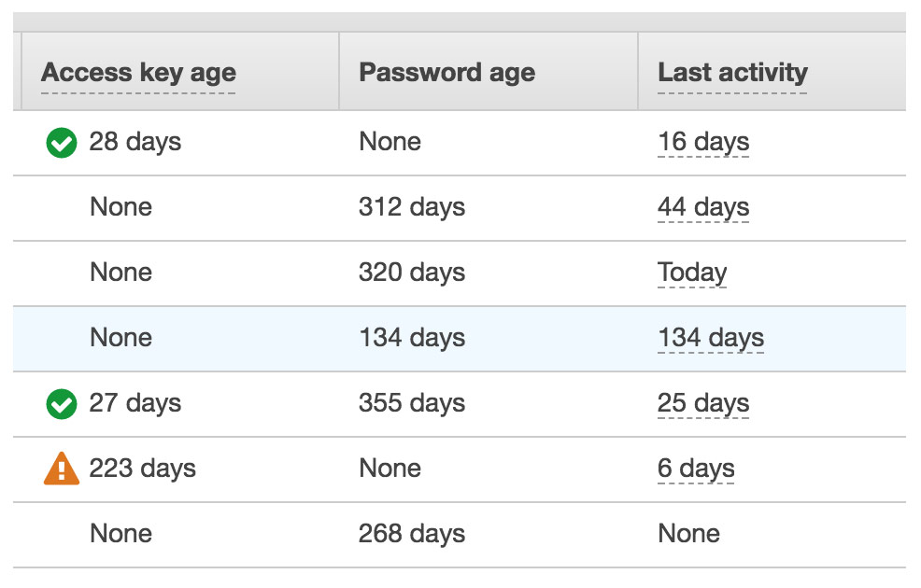Sort by the Access key age column header
The width and height of the screenshot is (921, 588).
[138, 73]
